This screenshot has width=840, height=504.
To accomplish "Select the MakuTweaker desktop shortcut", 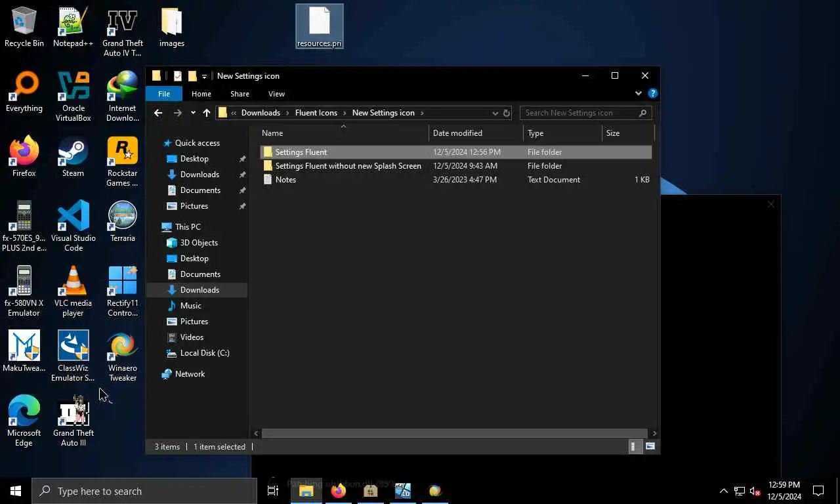I will (x=24, y=352).
